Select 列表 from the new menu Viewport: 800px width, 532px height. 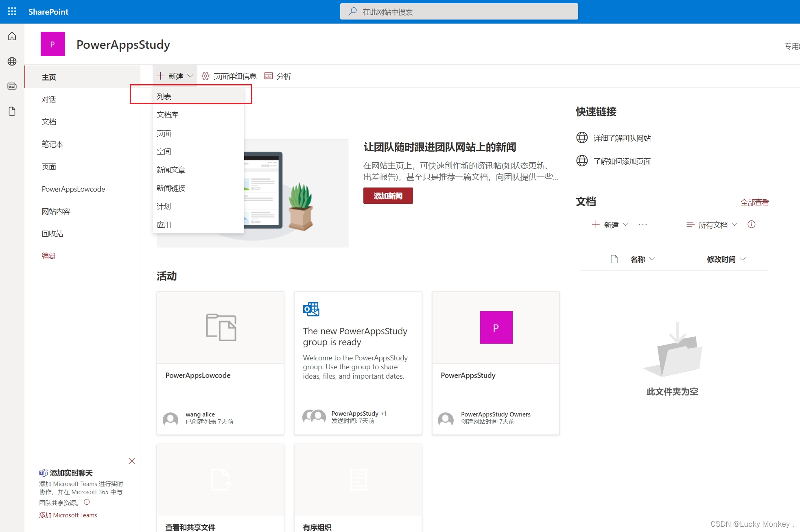tap(198, 96)
